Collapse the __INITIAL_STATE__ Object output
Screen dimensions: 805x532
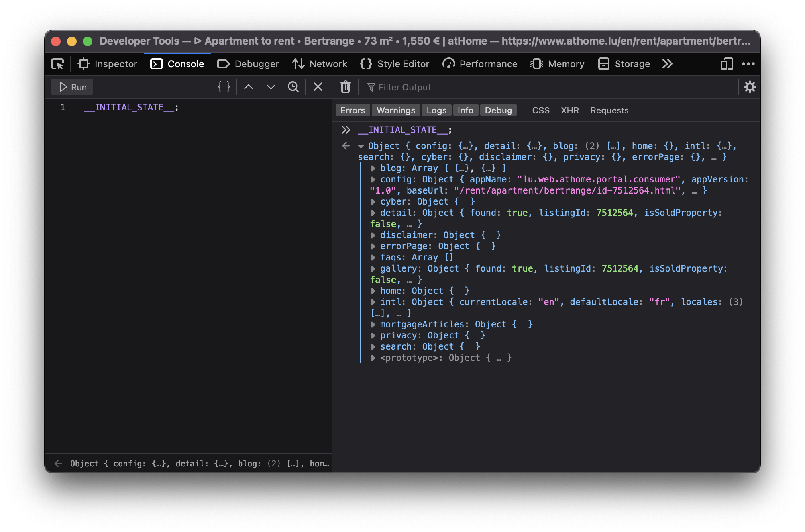[x=361, y=146]
